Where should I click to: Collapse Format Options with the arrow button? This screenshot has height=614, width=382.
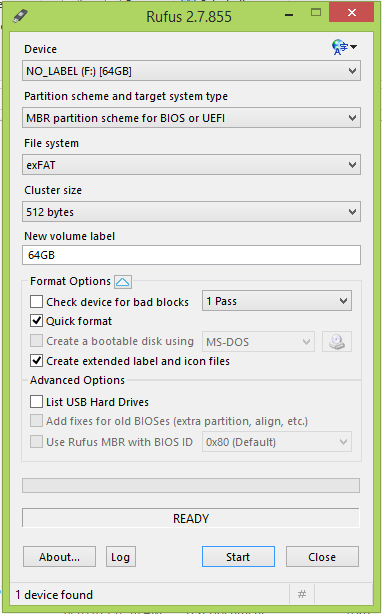(x=123, y=282)
